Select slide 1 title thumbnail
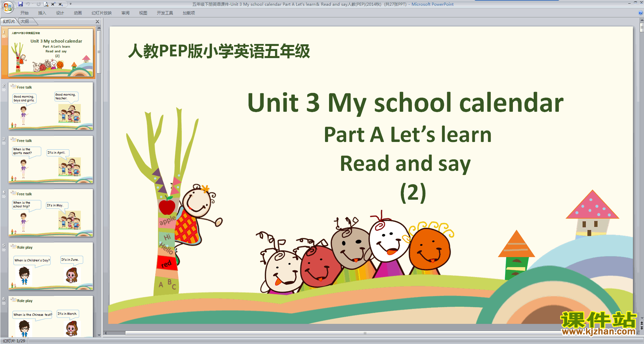The image size is (644, 344). pos(51,53)
